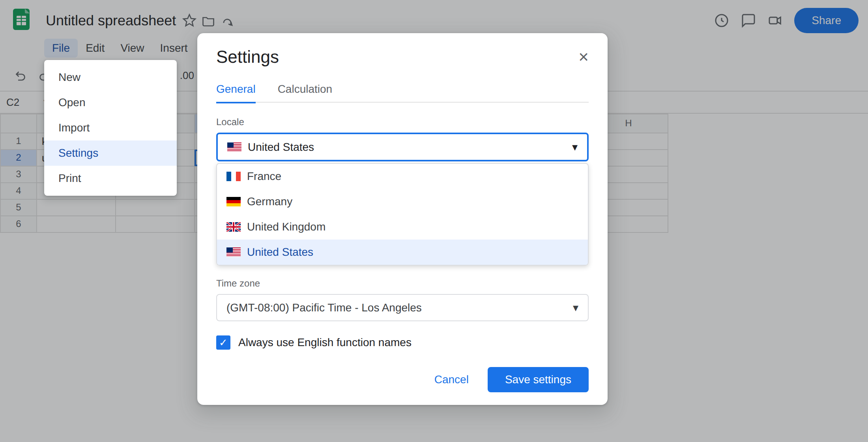Screen dimensions: 868x442
Task: Open the comments icon
Action: click(748, 21)
